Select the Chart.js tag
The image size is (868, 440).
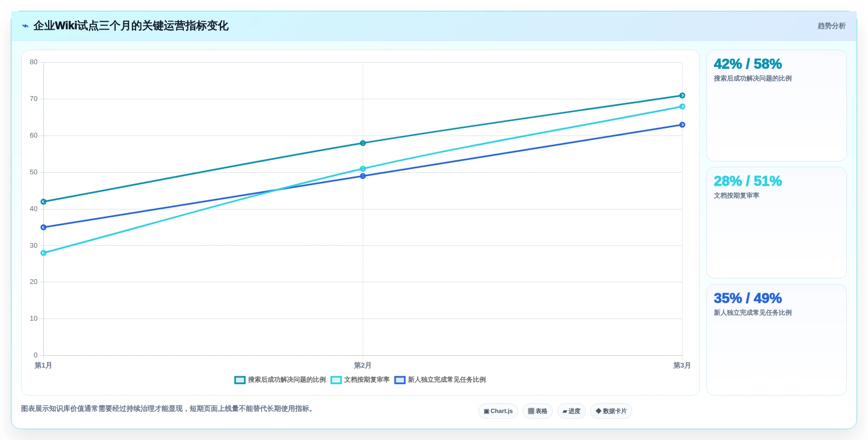tap(498, 411)
